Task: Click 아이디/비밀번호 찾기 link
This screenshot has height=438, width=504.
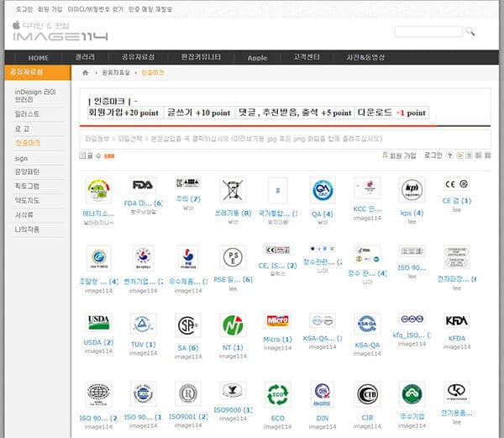Action: (x=96, y=9)
